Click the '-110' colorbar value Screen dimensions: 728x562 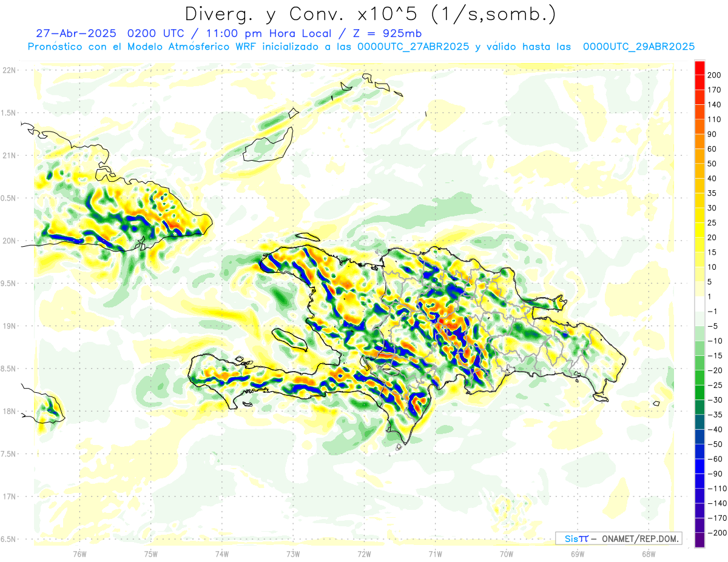717,489
